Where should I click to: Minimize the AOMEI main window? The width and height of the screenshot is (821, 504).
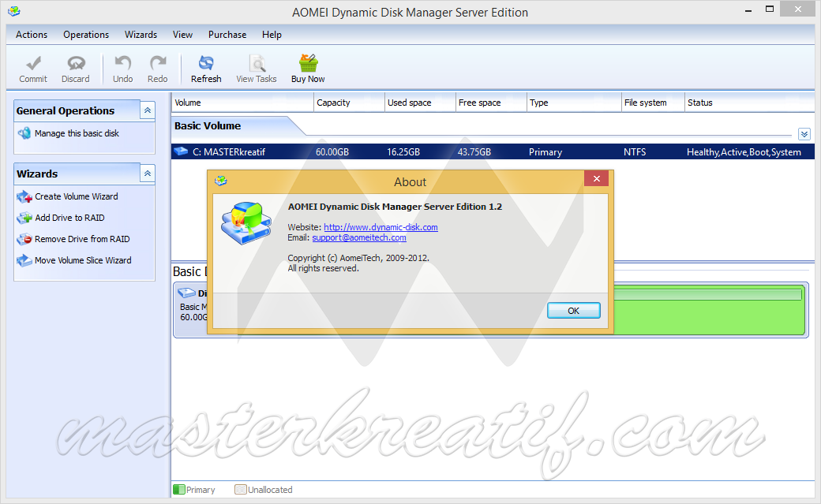pos(748,9)
